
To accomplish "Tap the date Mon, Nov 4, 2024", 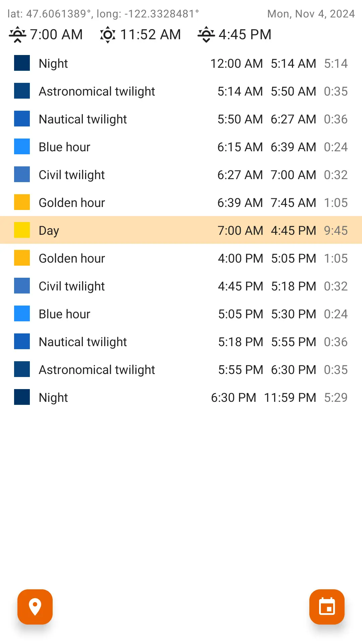I will point(311,14).
